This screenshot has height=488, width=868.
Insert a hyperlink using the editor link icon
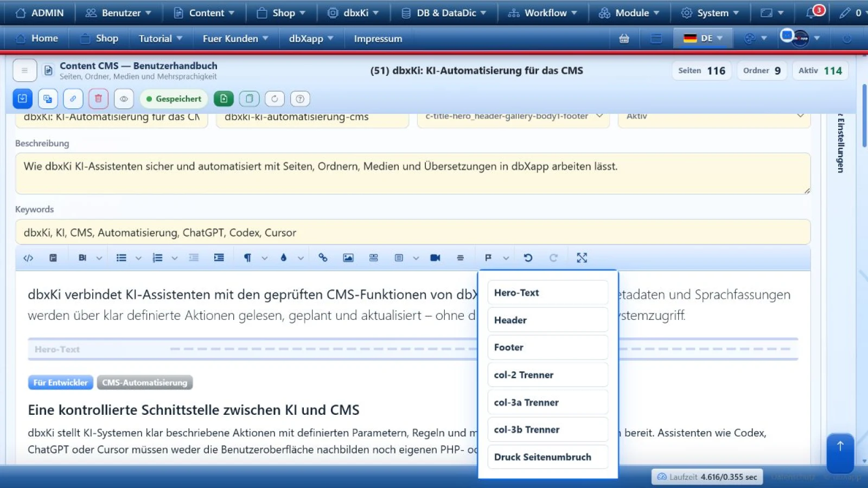[323, 258]
